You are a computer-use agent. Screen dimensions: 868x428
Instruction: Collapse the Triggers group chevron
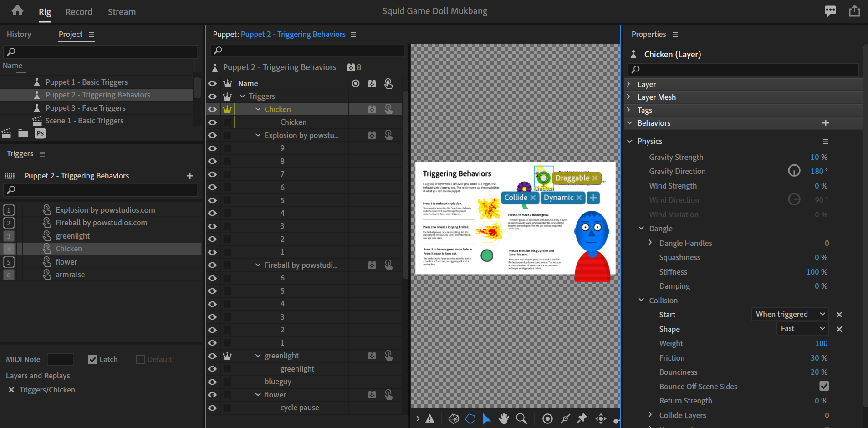tap(241, 96)
